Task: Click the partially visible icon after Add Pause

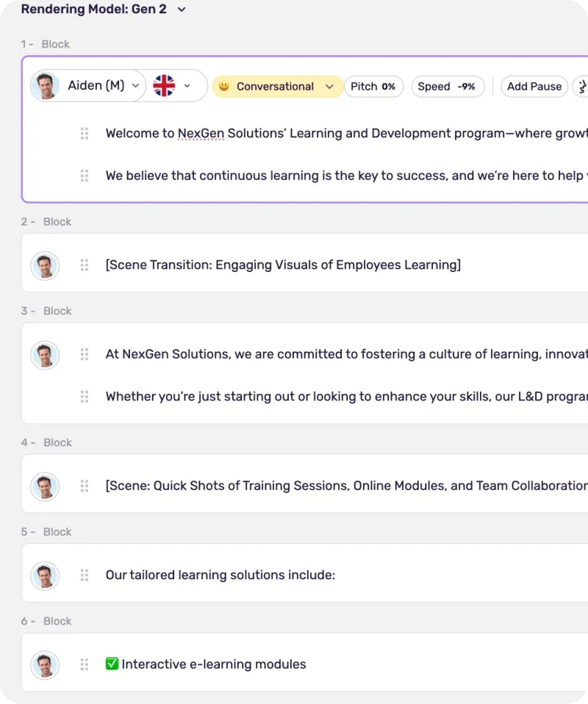Action: [x=582, y=87]
